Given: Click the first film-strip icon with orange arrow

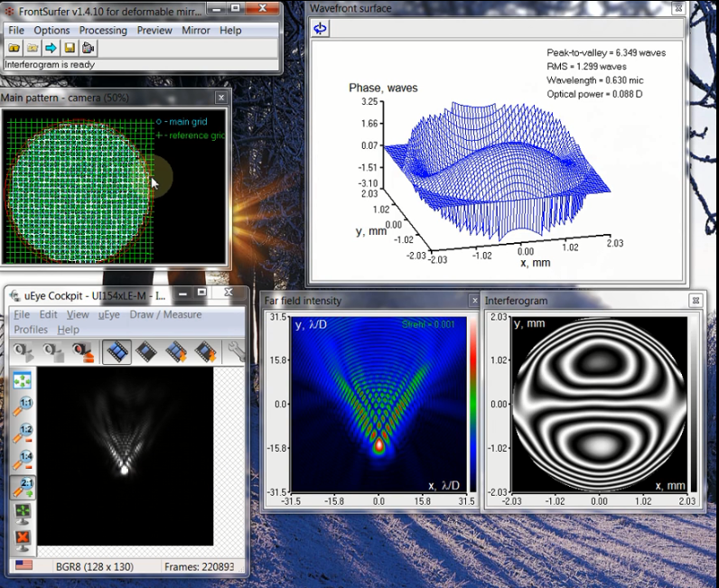Looking at the screenshot, I should (x=176, y=352).
